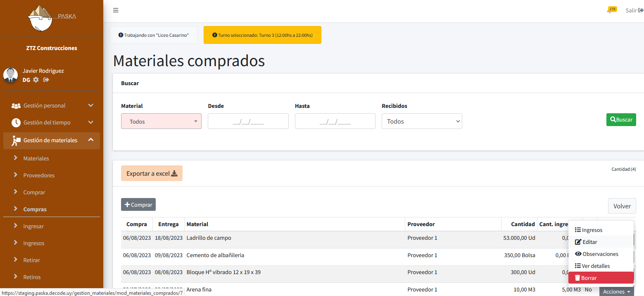The height and width of the screenshot is (296, 644).
Task: Expand Gestión del tiempo section
Action: pyautogui.click(x=52, y=122)
